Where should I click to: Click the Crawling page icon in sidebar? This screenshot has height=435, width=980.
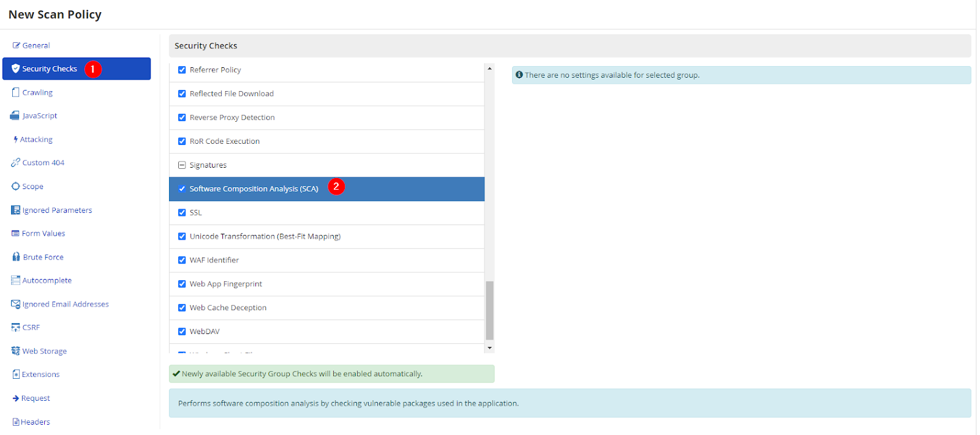tap(16, 92)
